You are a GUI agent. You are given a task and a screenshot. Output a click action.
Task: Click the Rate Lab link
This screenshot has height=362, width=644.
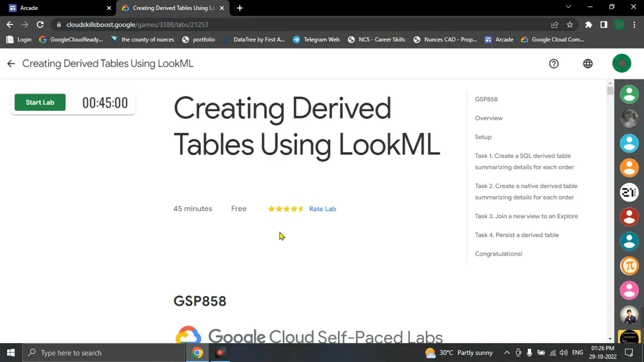pyautogui.click(x=323, y=209)
